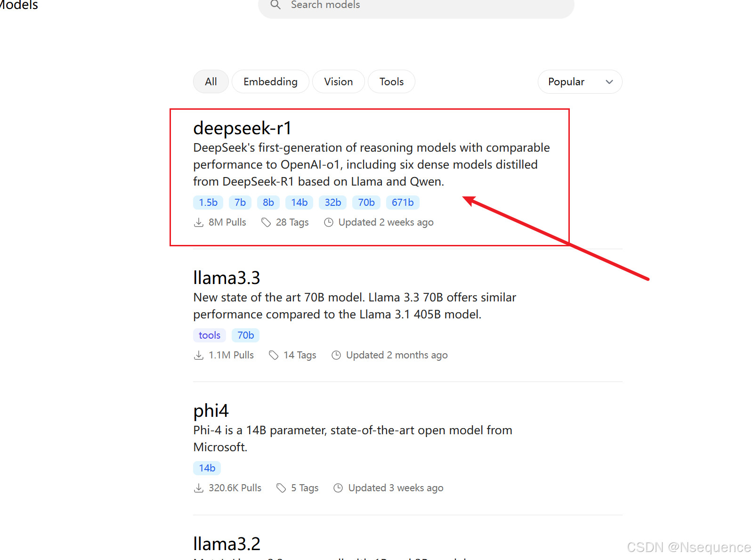
Task: Click download icon next to 8M Pulls
Action: tap(199, 222)
